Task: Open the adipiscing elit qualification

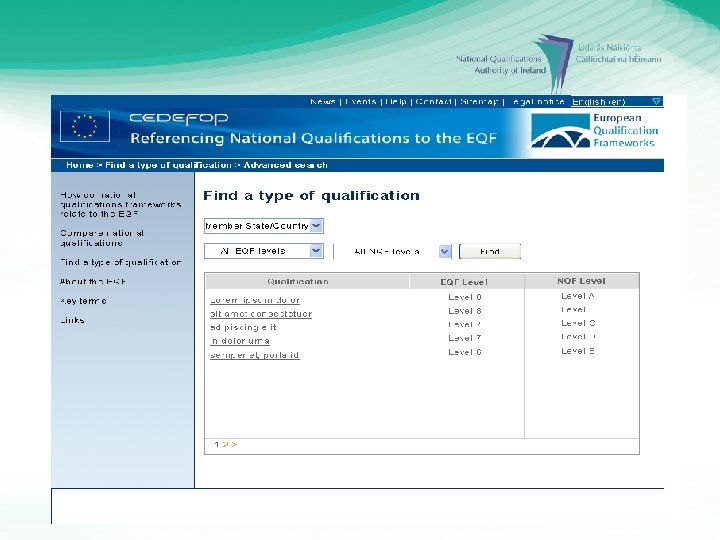Action: coord(243,327)
